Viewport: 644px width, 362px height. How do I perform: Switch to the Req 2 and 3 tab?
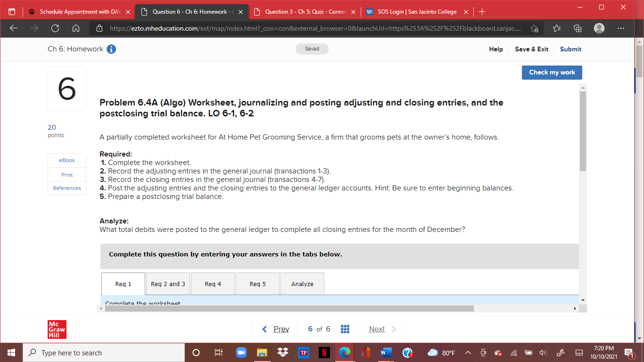(x=168, y=283)
